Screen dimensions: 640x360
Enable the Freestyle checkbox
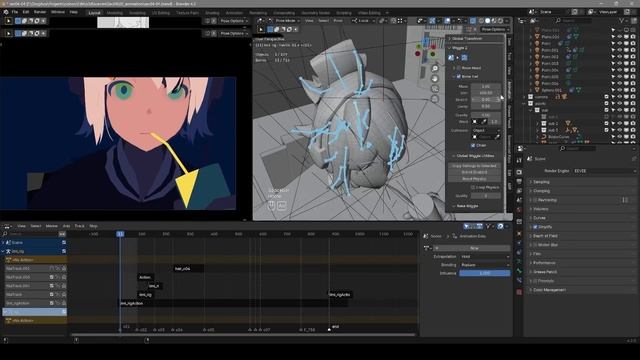tap(535, 281)
